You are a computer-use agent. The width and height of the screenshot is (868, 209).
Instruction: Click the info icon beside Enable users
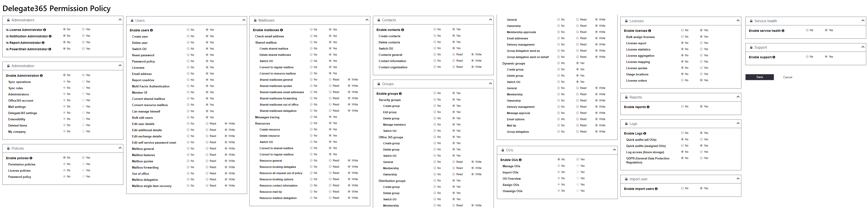point(151,30)
